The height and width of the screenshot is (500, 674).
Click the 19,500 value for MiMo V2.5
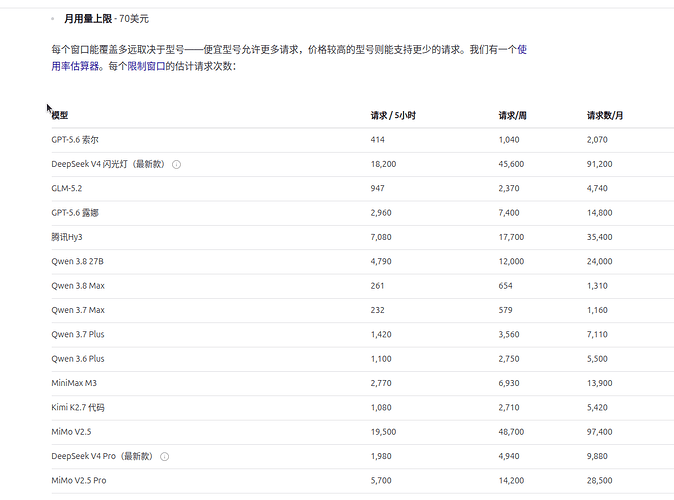[383, 432]
